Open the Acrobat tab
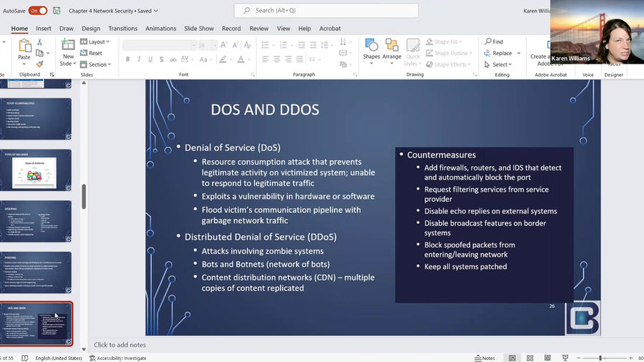The height and width of the screenshot is (362, 644). (x=330, y=29)
